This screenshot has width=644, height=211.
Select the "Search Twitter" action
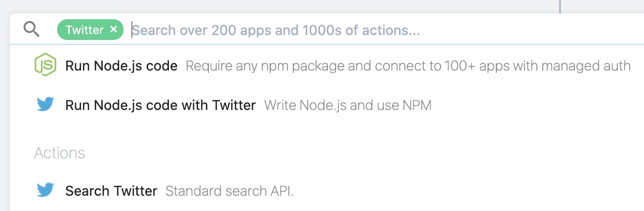tap(111, 191)
